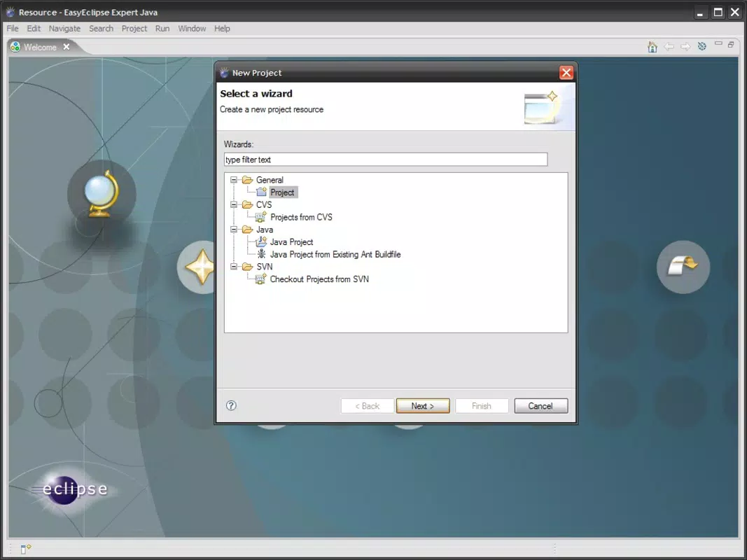The image size is (747, 560).
Task: Select the SVN category label
Action: pos(265,267)
